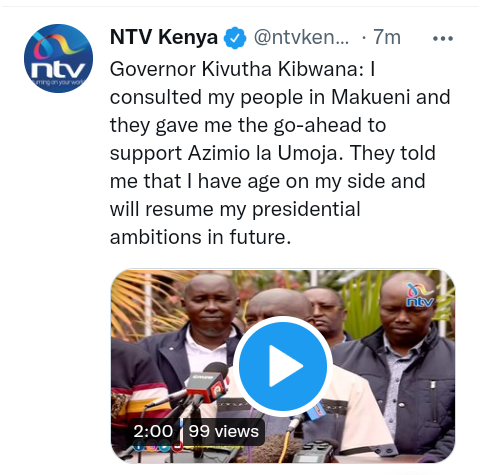Open the @ntvken... handle link
Viewport: 480px width, 475px height.
(301, 37)
